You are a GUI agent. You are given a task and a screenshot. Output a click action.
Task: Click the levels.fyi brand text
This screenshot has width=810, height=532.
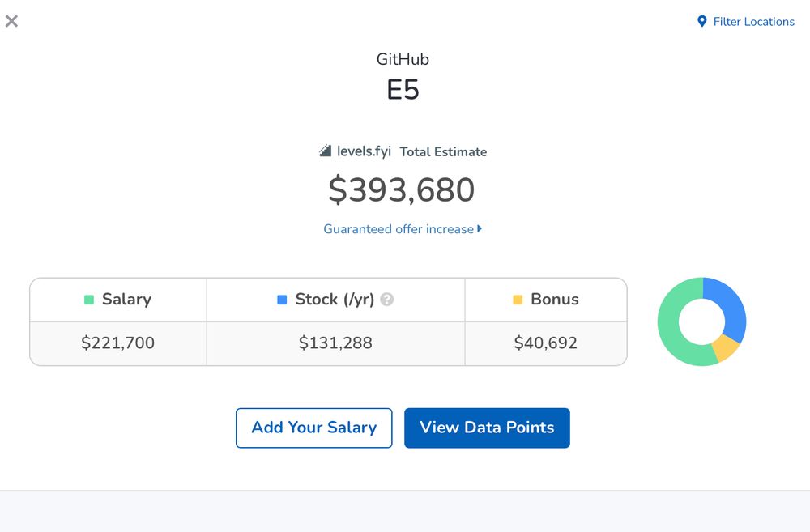click(x=364, y=151)
